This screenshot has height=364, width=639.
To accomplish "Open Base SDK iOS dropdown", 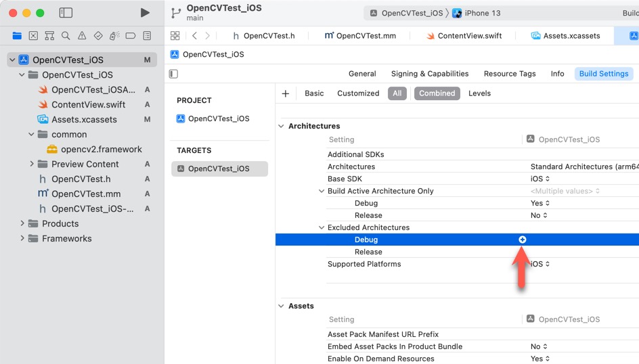I will point(538,179).
